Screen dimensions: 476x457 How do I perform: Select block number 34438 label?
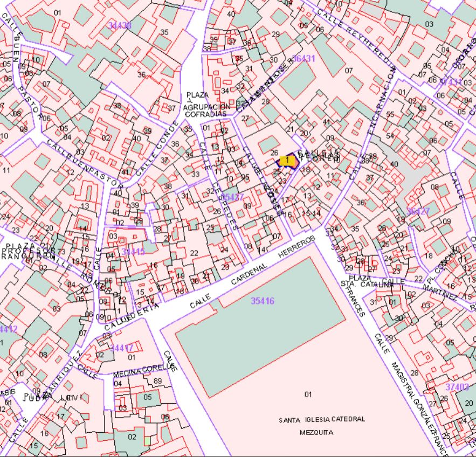[x=120, y=25]
